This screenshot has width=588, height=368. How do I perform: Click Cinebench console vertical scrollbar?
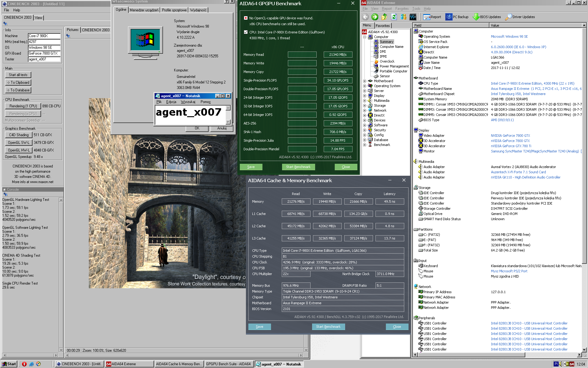pyautogui.click(x=61, y=275)
